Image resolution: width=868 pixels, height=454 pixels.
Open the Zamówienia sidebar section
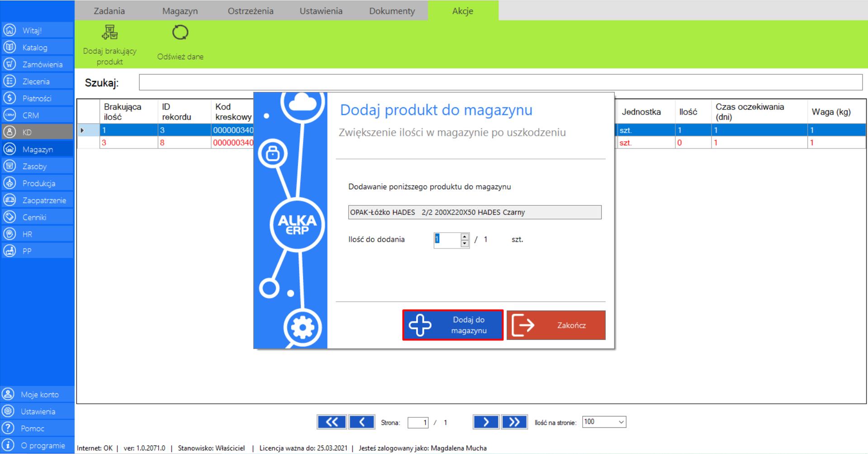[x=42, y=64]
